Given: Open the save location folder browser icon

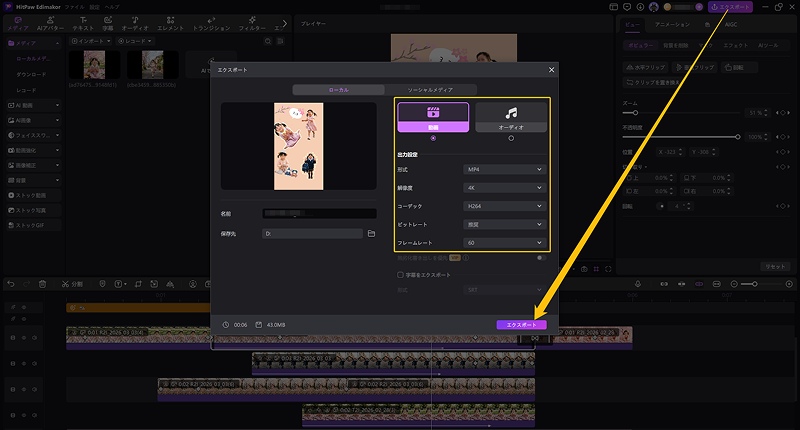Looking at the screenshot, I should pos(371,234).
